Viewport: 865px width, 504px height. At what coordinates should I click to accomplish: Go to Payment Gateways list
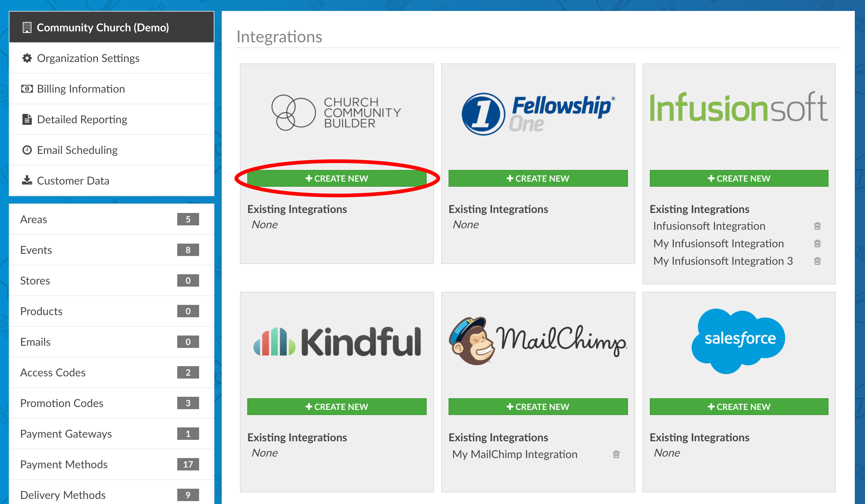[66, 434]
